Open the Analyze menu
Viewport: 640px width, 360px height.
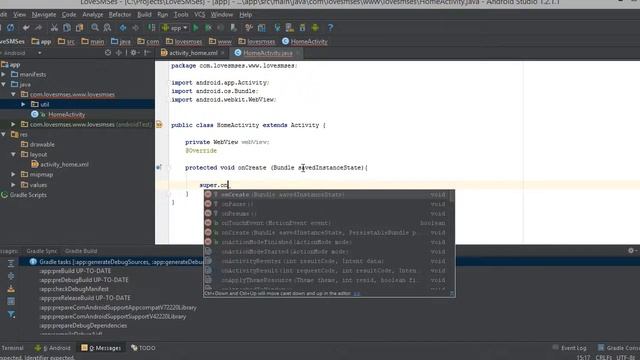pyautogui.click(x=93, y=15)
